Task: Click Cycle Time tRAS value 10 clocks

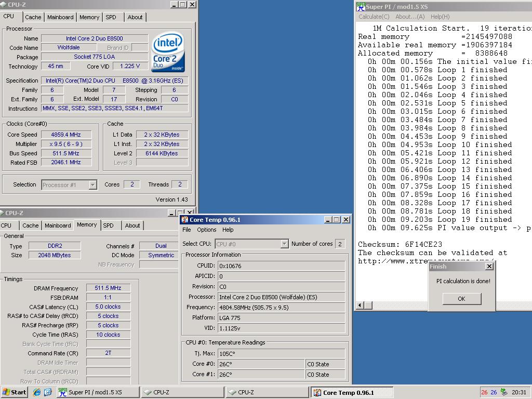Action: (108, 335)
